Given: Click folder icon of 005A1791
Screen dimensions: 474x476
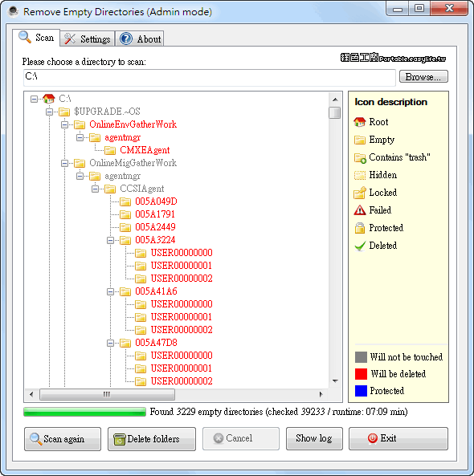Looking at the screenshot, I should (125, 214).
